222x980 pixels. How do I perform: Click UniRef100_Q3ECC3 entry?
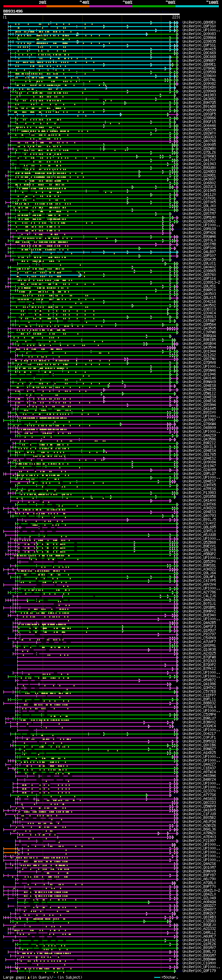click(x=199, y=309)
